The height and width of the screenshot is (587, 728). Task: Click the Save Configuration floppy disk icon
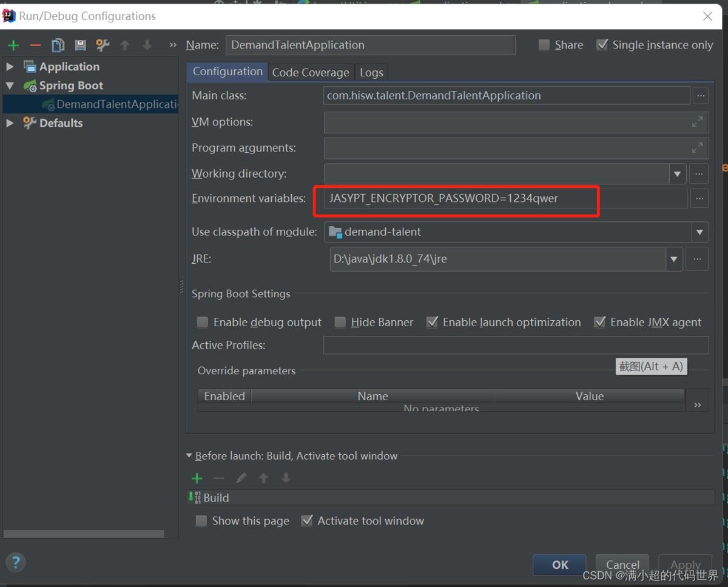coord(80,45)
